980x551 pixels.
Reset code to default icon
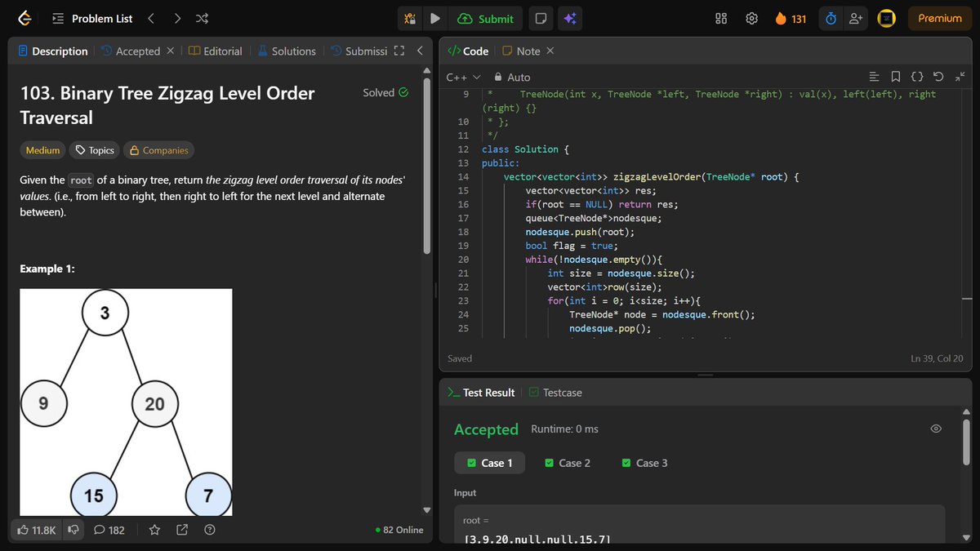(x=938, y=77)
